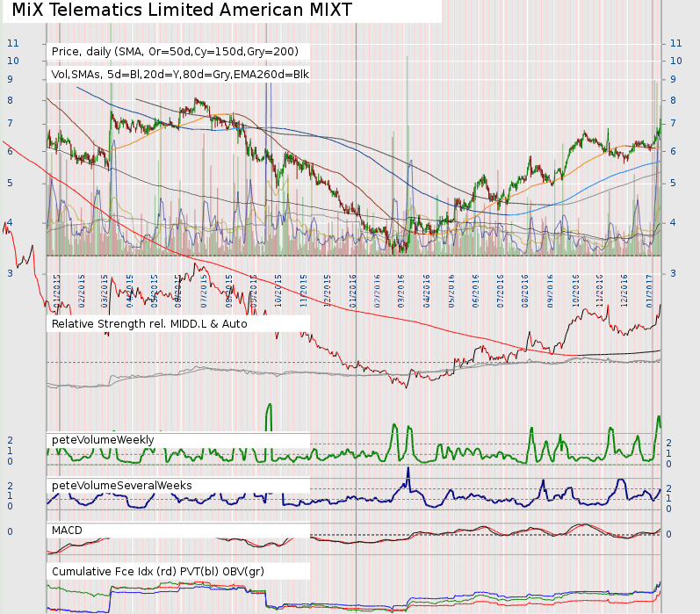Click the MACD zero value on left axis
The width and height of the screenshot is (700, 614).
[x=10, y=531]
